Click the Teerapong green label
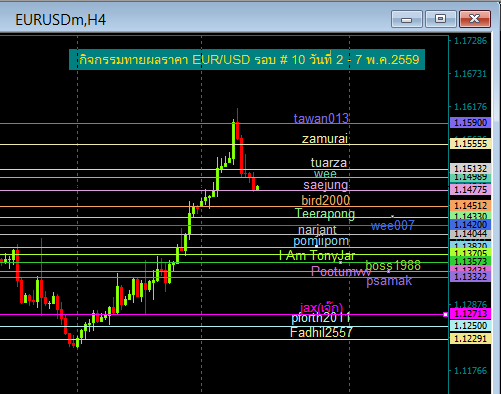Screen dimensions: 501x394 (x=325, y=214)
